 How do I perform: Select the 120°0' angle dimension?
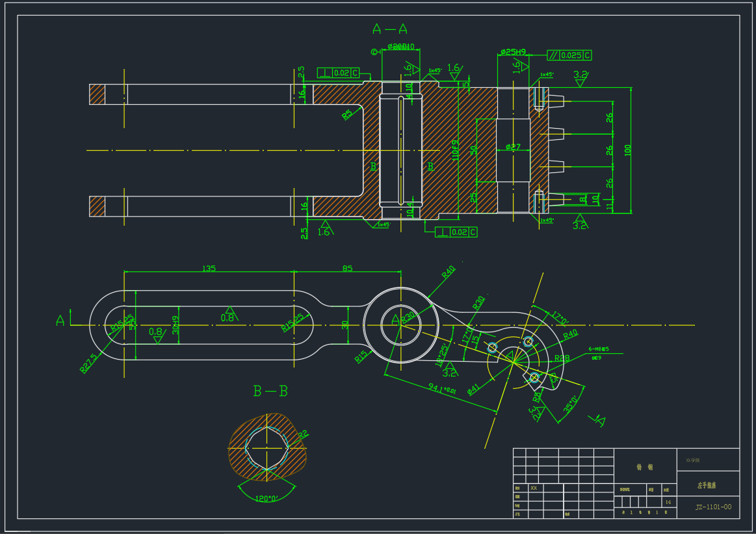[267, 499]
